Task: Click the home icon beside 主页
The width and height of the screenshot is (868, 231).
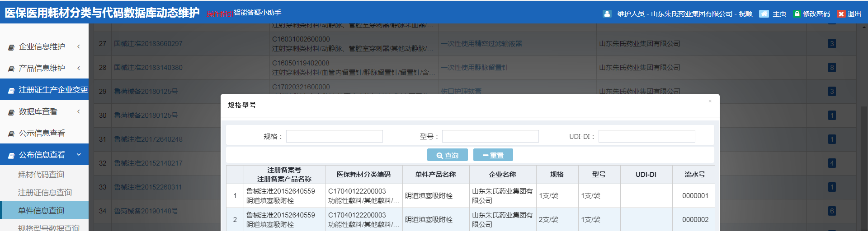Action: (x=764, y=14)
